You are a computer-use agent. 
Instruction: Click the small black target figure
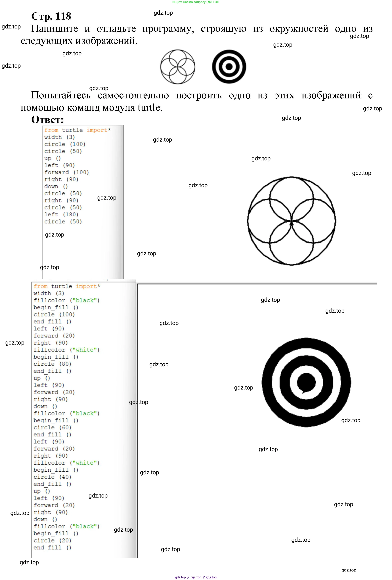(x=229, y=67)
